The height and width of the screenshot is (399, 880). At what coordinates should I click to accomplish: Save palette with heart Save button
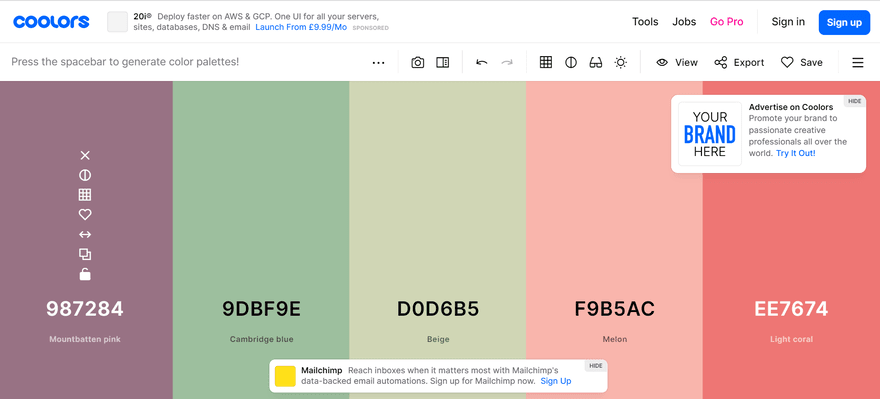point(801,62)
